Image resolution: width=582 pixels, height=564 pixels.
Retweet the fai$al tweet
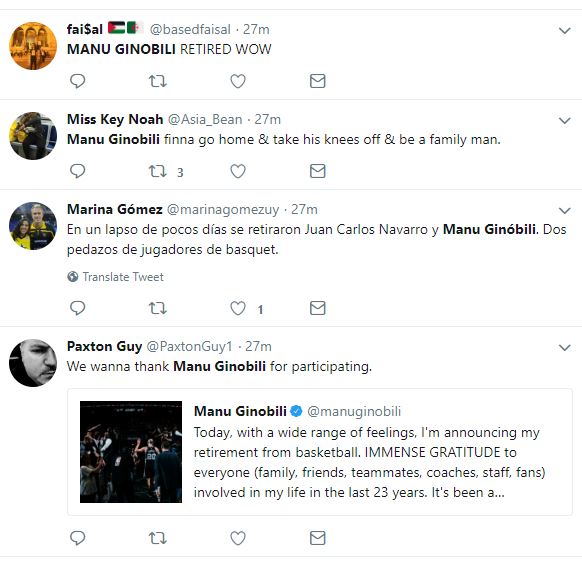[158, 81]
